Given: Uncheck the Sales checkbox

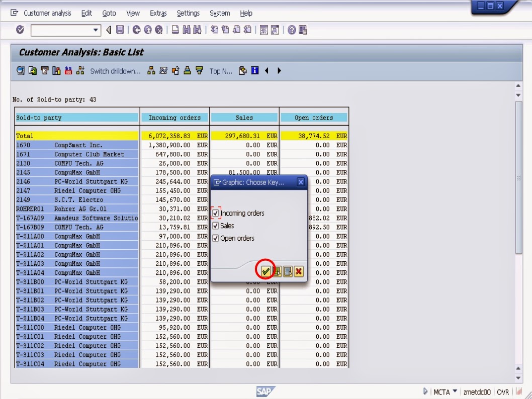Looking at the screenshot, I should (x=215, y=226).
